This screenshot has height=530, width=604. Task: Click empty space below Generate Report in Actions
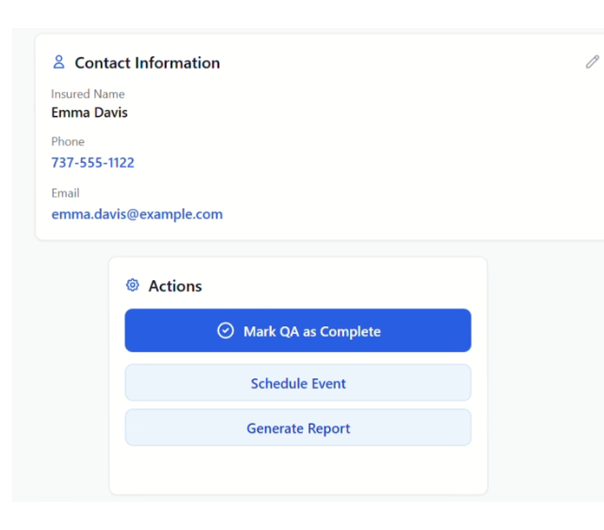298,468
